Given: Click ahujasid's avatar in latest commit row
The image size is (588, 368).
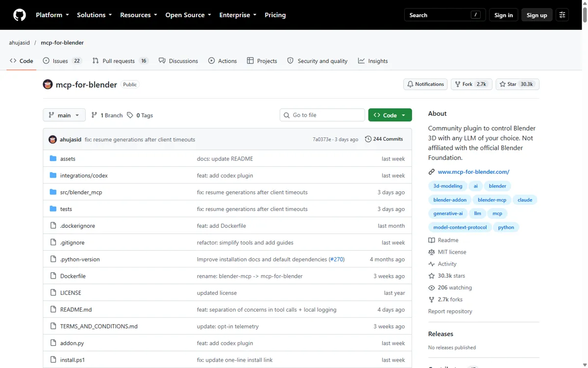Looking at the screenshot, I should (53, 139).
